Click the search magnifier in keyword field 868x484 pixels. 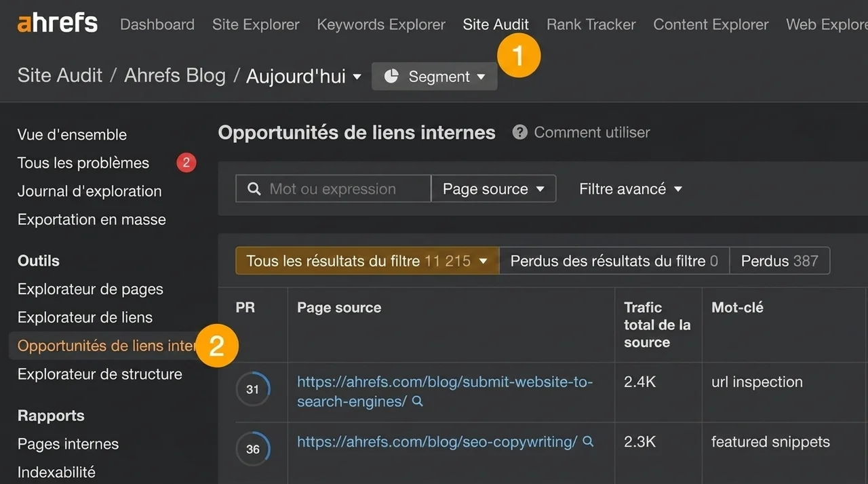tap(254, 189)
